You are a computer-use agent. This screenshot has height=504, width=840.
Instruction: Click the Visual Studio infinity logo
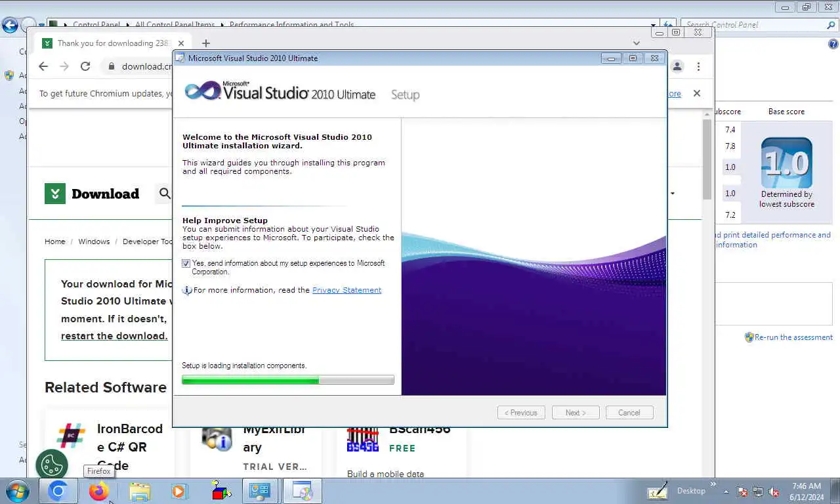[x=202, y=91]
